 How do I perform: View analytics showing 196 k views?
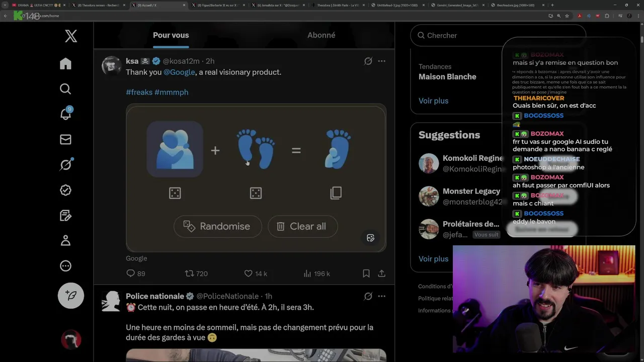[316, 274]
